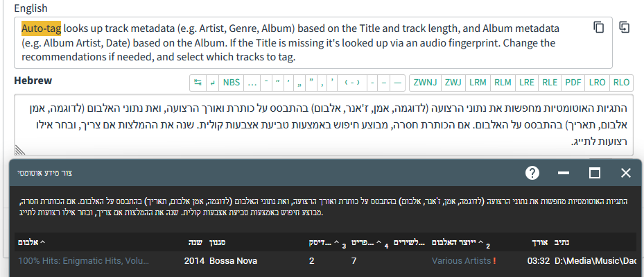
Task: Insert a non-breaking space with NBS
Action: point(232,83)
